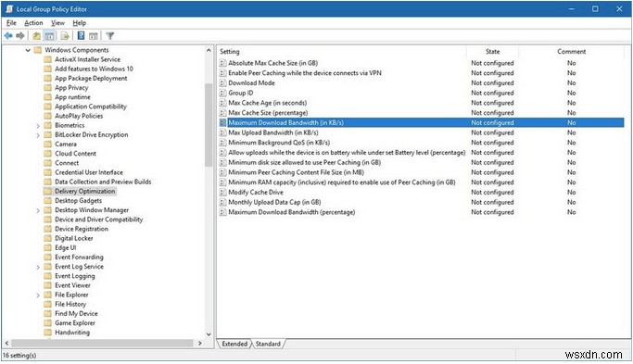The height and width of the screenshot is (364, 633).
Task: Select ActiveX Installer Service tree item
Action: pos(88,59)
